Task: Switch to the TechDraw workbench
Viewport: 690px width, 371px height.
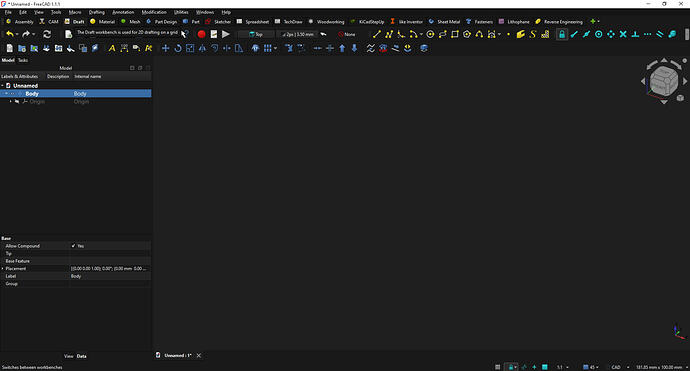Action: click(x=289, y=22)
